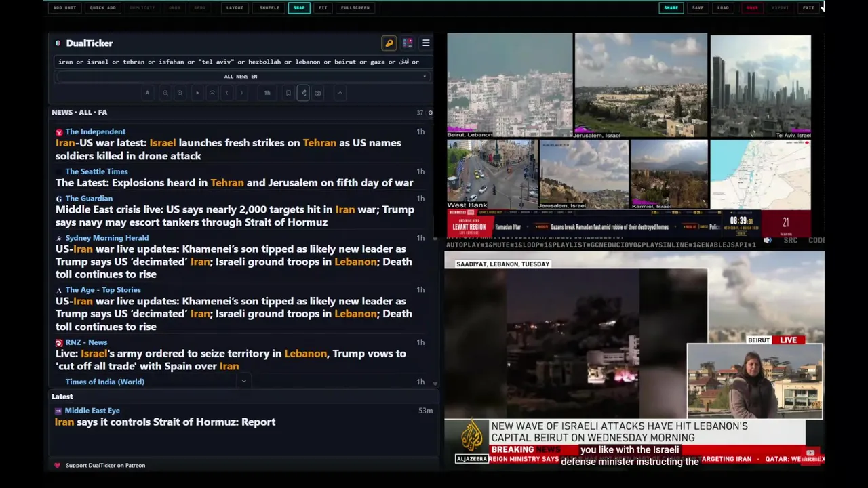Image resolution: width=868 pixels, height=488 pixels.
Task: Click the SAVE button
Action: 698,8
